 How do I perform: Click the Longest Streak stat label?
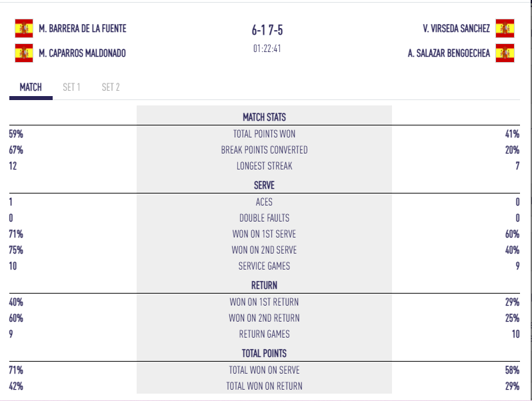click(x=264, y=166)
